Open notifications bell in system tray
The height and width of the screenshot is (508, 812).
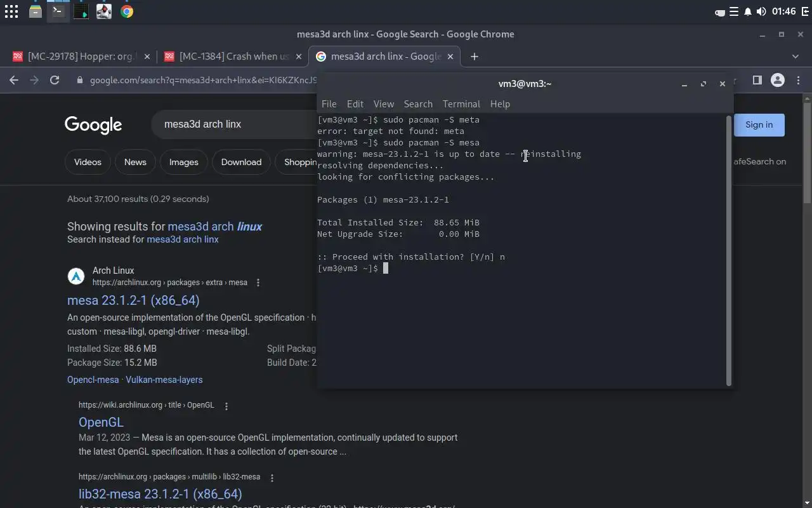pyautogui.click(x=748, y=11)
